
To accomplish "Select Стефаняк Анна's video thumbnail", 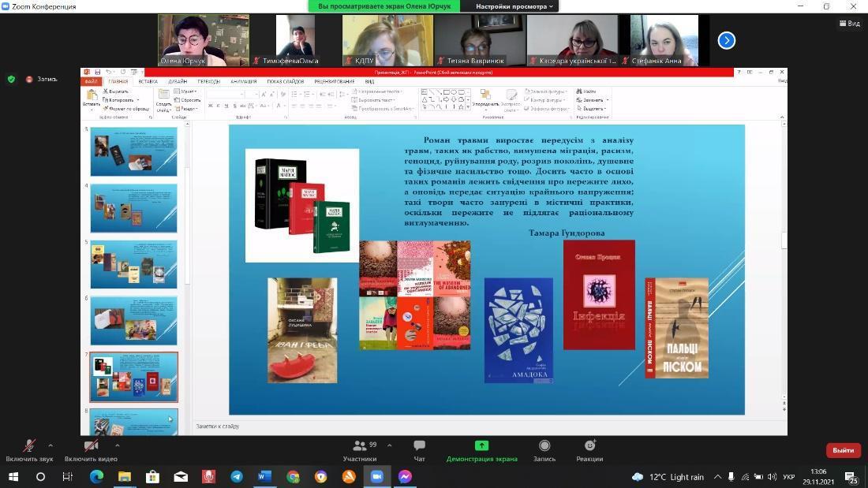I will [664, 40].
